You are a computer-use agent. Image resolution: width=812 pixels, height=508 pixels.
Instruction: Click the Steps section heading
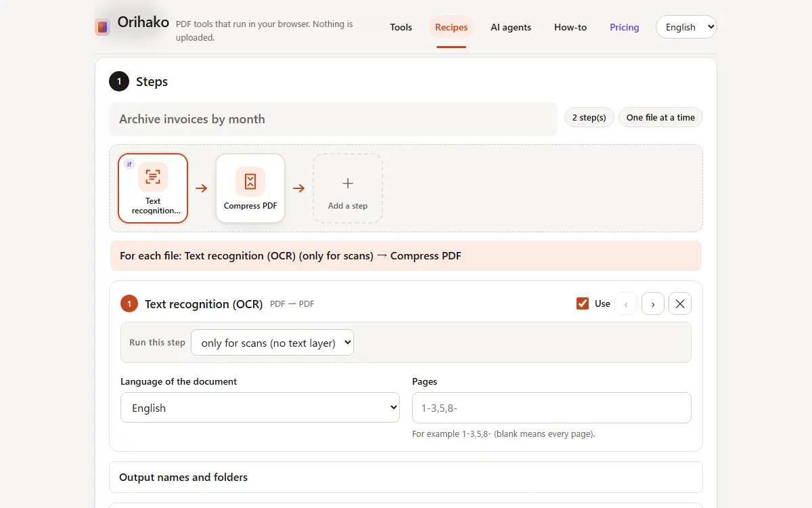(x=152, y=82)
